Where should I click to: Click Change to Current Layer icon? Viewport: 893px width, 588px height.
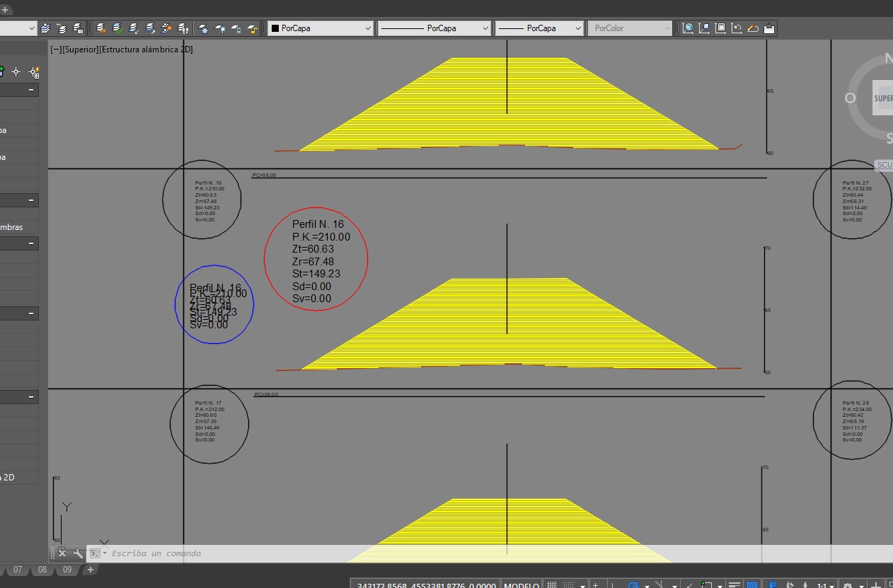[x=117, y=28]
